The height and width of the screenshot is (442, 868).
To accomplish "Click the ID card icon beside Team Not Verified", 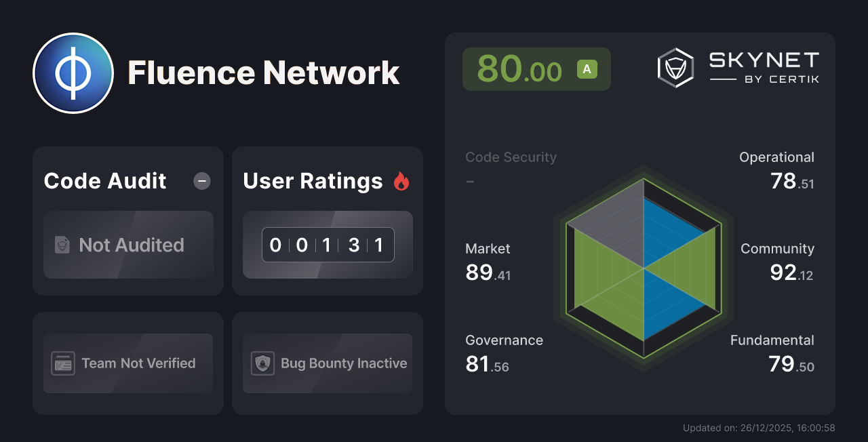I will pyautogui.click(x=64, y=363).
